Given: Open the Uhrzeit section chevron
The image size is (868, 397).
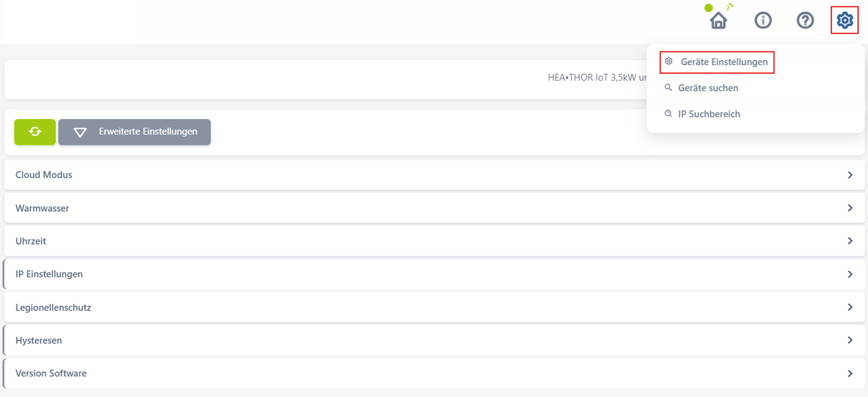Looking at the screenshot, I should [x=850, y=241].
